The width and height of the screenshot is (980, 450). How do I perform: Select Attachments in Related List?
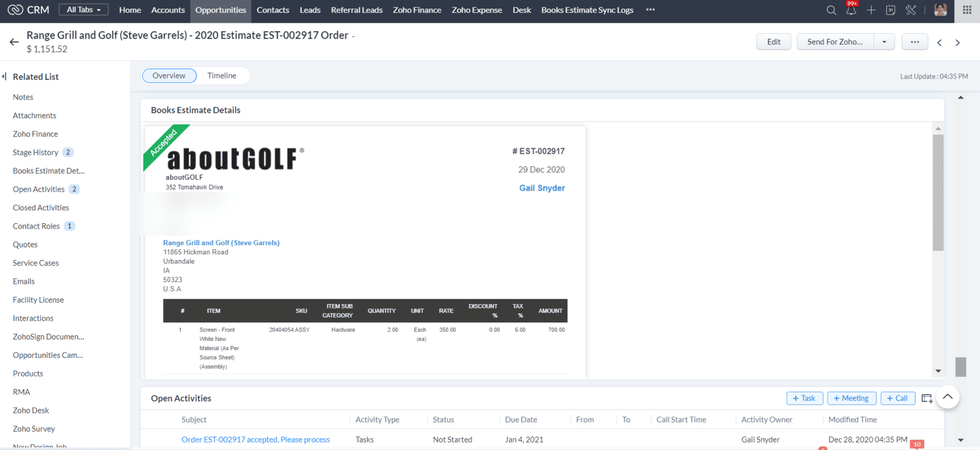click(34, 115)
